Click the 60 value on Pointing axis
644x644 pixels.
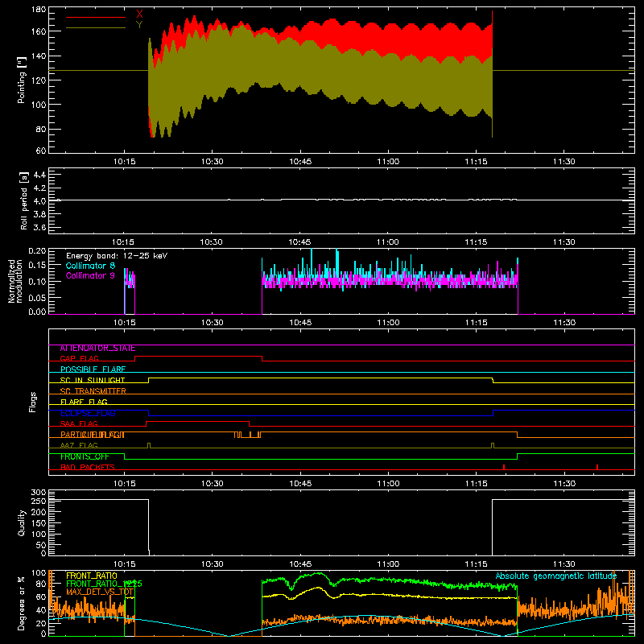coord(41,151)
